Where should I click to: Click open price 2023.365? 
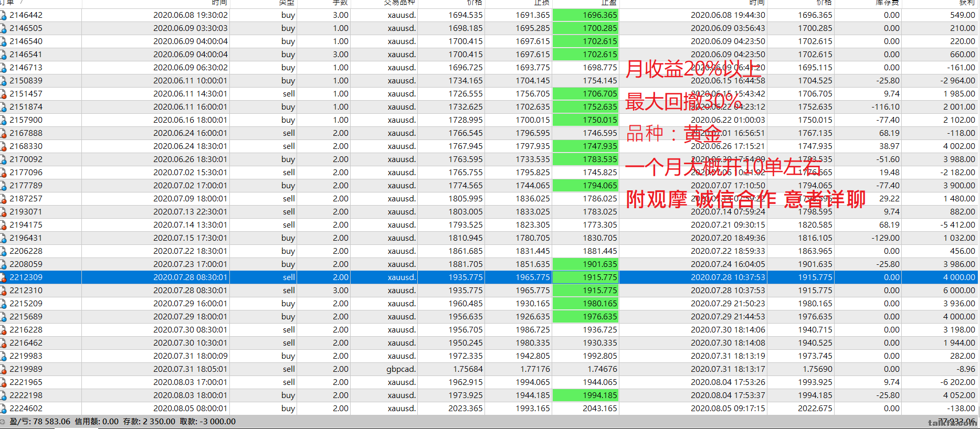tap(466, 409)
